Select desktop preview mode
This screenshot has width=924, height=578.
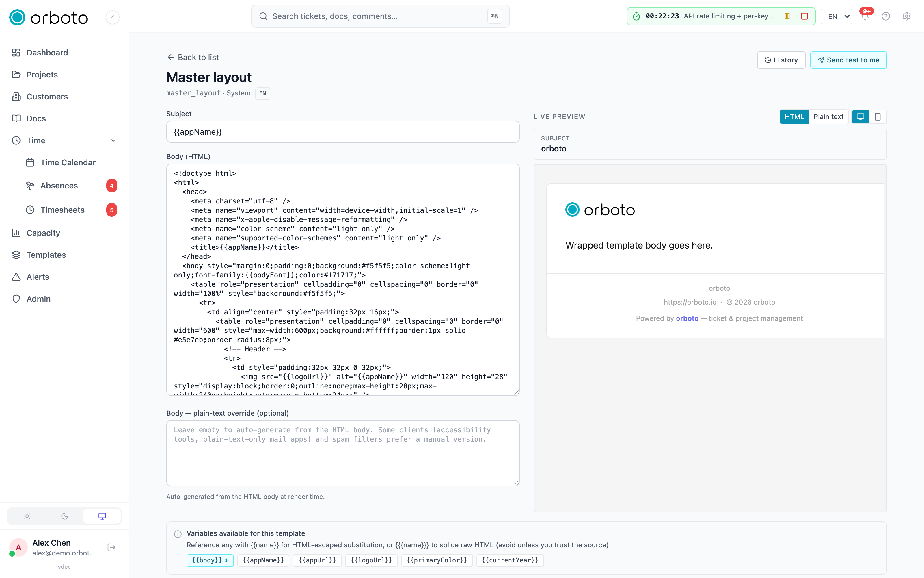point(860,116)
